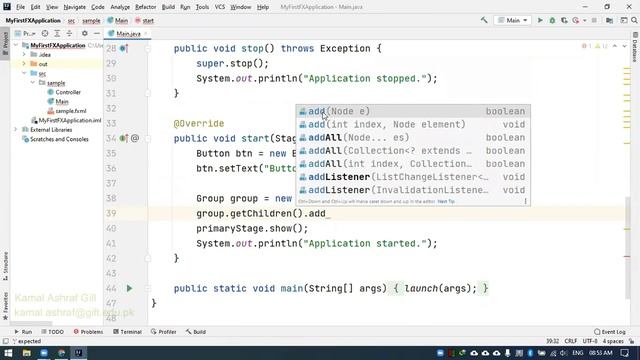Toggle the Project side tool window tab

click(x=5, y=44)
